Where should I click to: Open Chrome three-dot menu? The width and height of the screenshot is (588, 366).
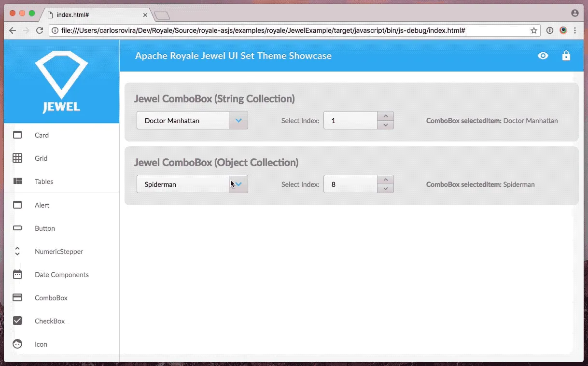(x=575, y=30)
